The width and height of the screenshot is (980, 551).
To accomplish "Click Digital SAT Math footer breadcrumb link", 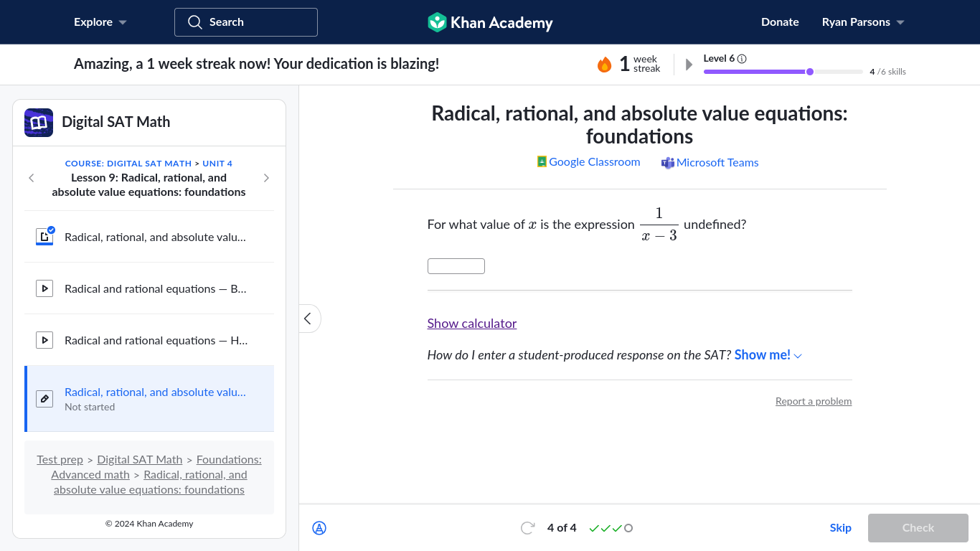I will tap(140, 460).
